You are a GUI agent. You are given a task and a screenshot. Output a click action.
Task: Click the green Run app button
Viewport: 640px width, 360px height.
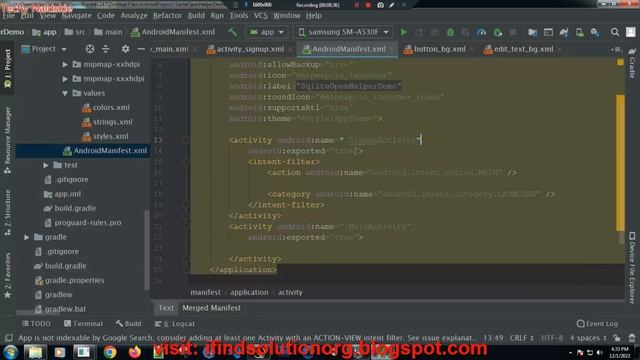pyautogui.click(x=404, y=32)
